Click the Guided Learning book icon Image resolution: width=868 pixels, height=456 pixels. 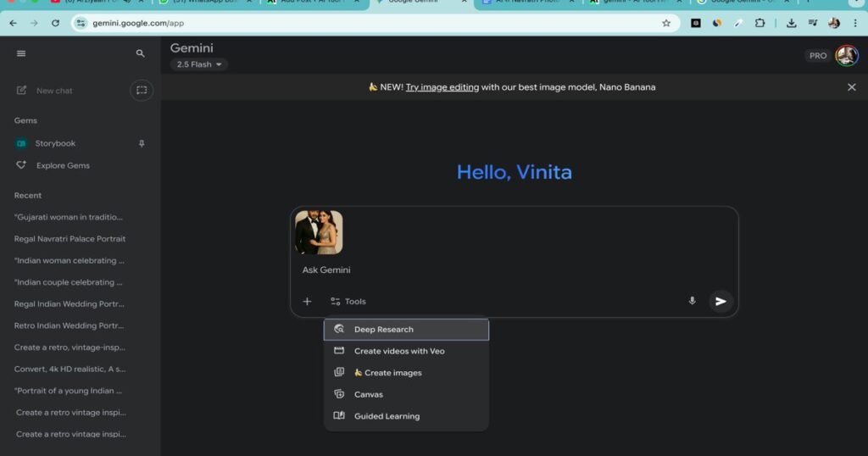pyautogui.click(x=339, y=415)
